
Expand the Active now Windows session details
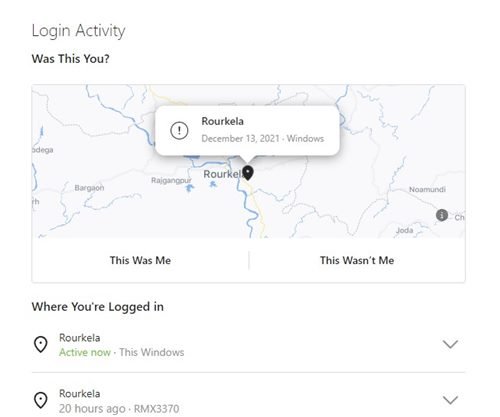pos(450,344)
